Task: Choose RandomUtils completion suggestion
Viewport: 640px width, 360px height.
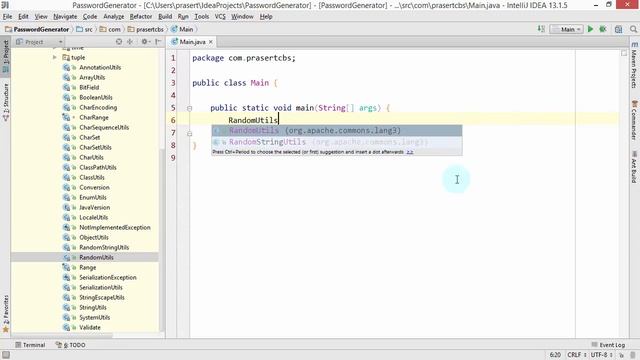Action: coord(337,131)
